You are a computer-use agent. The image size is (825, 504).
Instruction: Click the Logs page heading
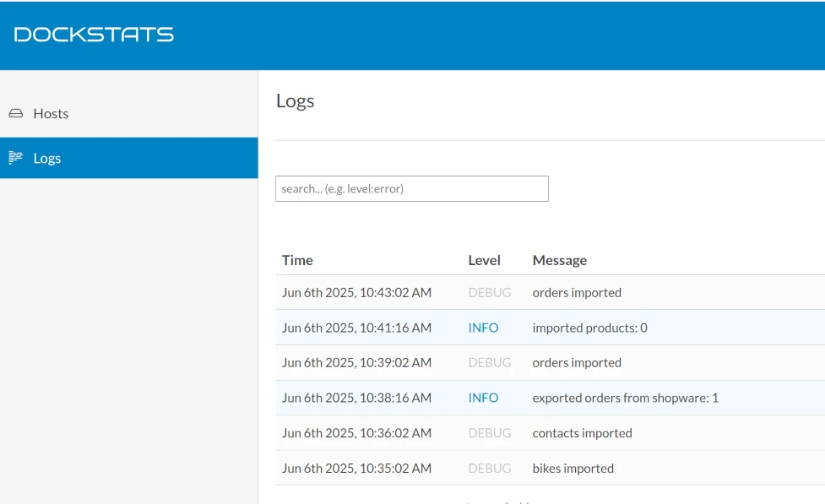[x=296, y=100]
